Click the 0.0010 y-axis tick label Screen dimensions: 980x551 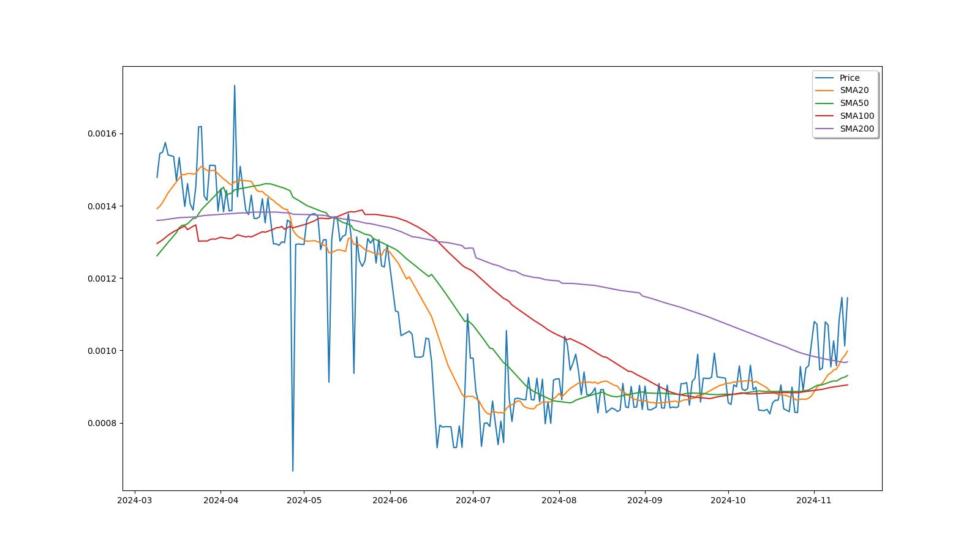click(103, 351)
